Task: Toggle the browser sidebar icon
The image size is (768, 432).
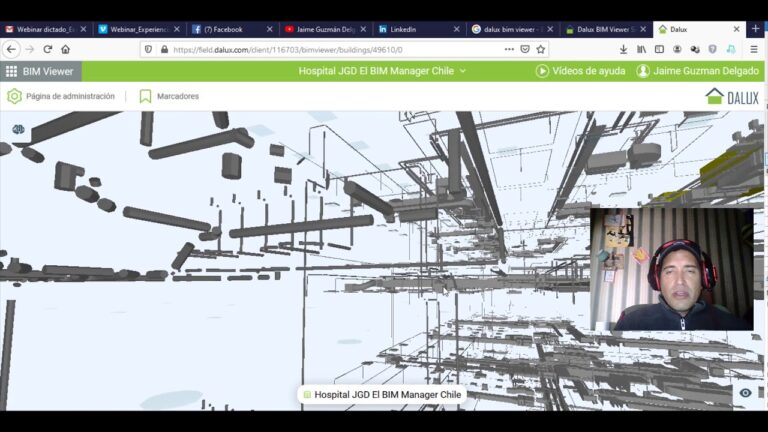Action: coord(659,49)
